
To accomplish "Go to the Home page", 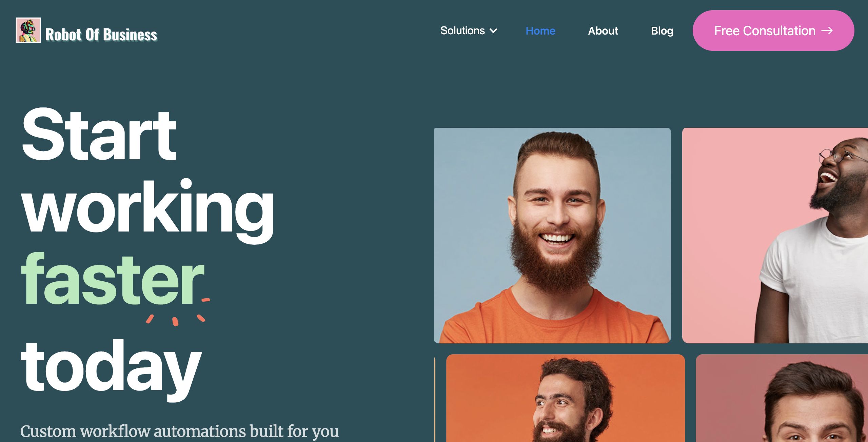I will 540,31.
